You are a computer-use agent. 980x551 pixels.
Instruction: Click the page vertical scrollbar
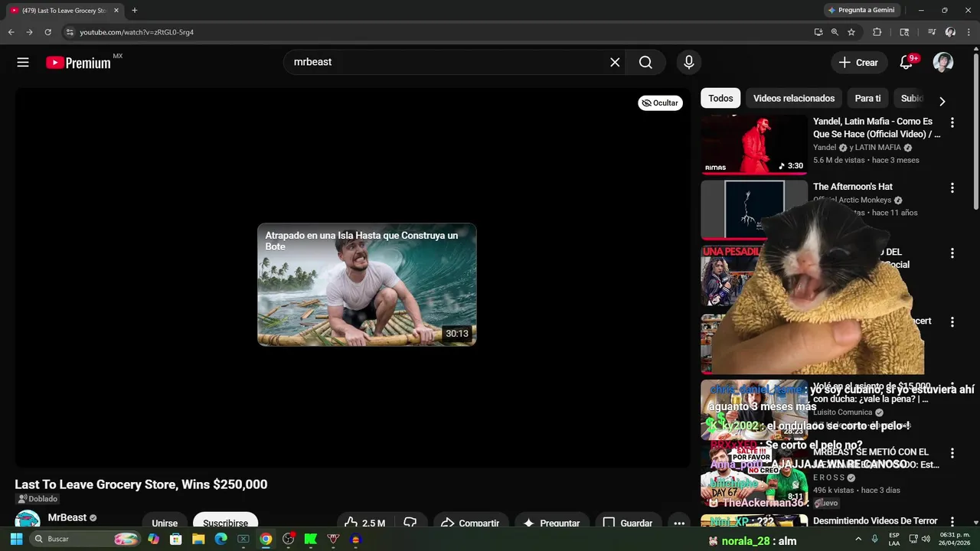pyautogui.click(x=975, y=130)
